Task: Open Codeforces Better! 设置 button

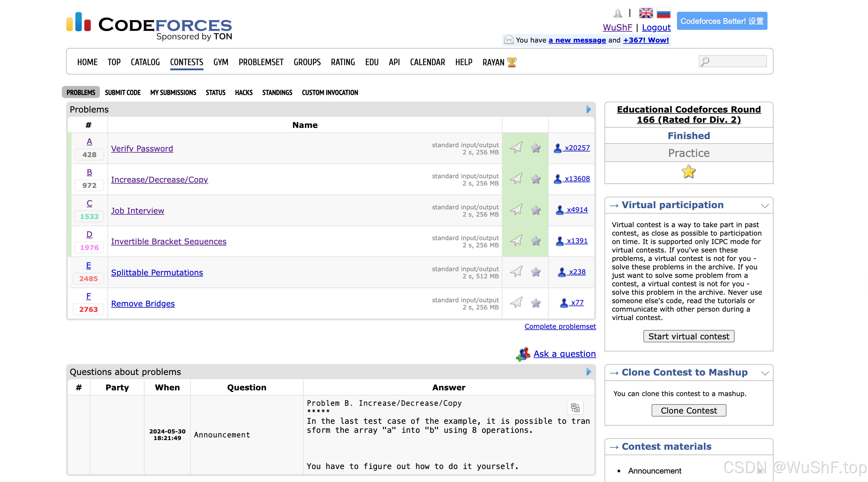Action: (722, 21)
